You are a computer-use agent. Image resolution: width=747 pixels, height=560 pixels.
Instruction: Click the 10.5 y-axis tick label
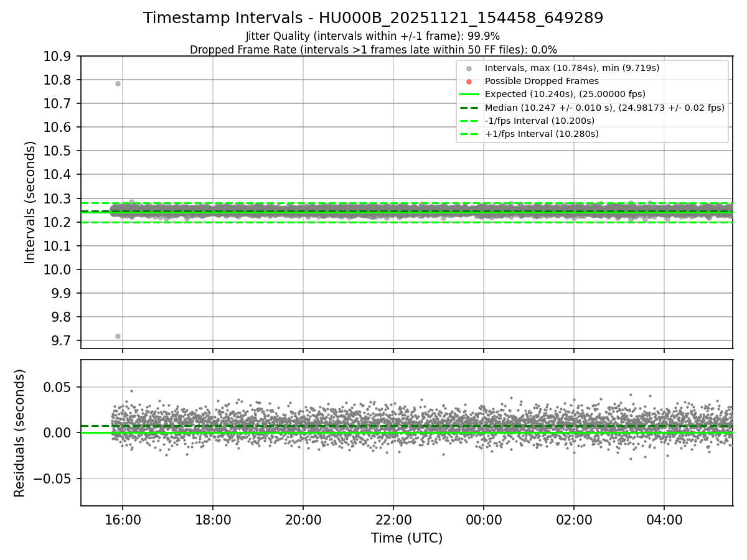click(x=59, y=151)
